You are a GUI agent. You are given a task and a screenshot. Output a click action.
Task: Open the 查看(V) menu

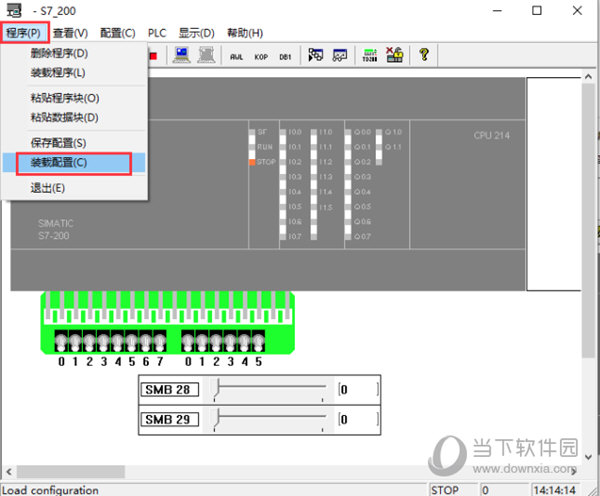(x=70, y=33)
